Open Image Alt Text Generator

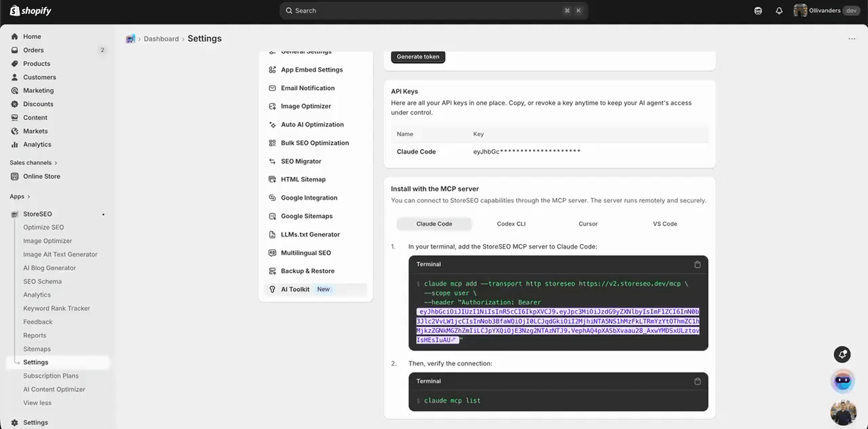tap(60, 255)
